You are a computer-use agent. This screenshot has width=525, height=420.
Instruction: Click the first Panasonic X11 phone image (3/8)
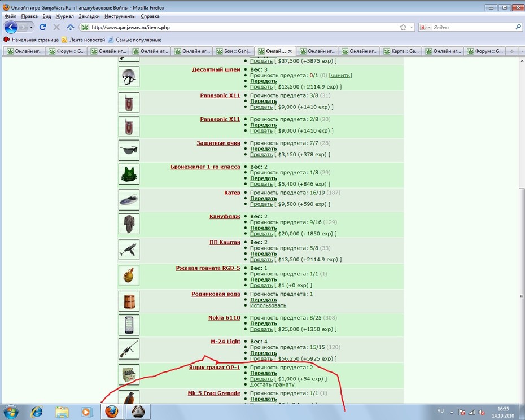pos(129,103)
